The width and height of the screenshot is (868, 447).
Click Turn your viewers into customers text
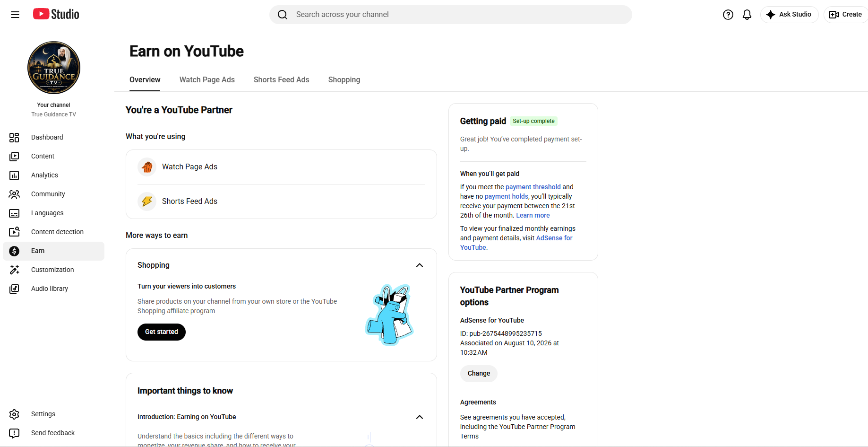coord(187,286)
